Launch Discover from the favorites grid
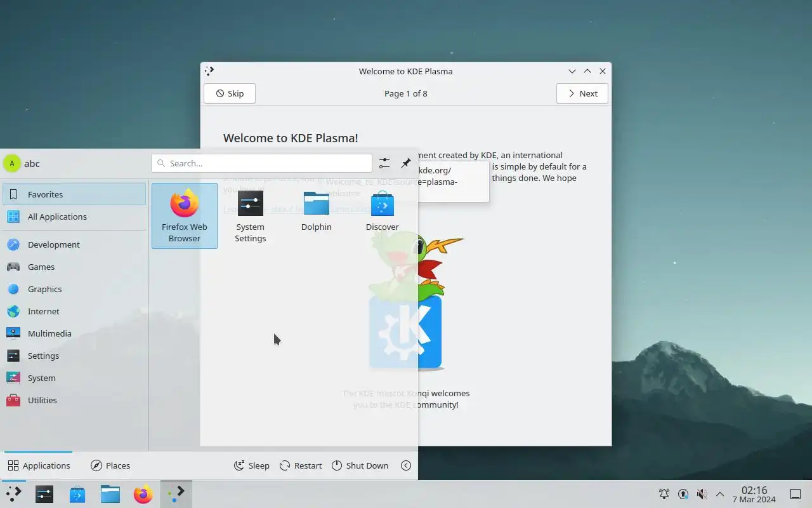Viewport: 812px width, 508px height. click(383, 216)
